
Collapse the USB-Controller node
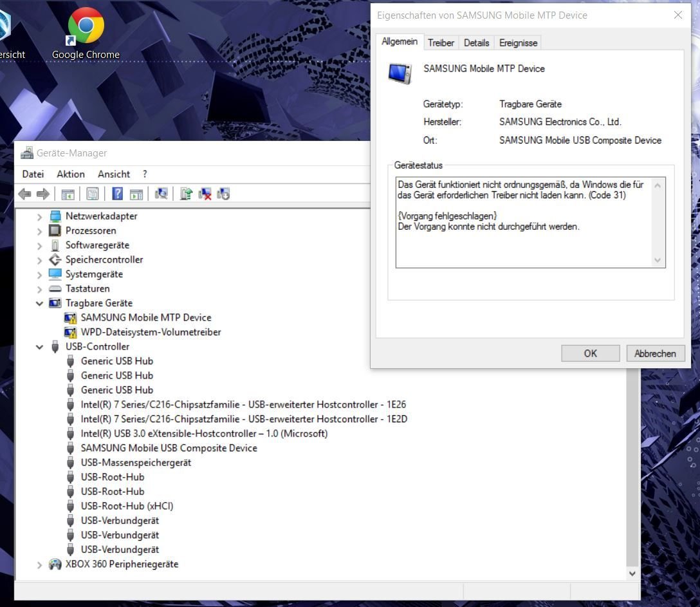tap(39, 347)
